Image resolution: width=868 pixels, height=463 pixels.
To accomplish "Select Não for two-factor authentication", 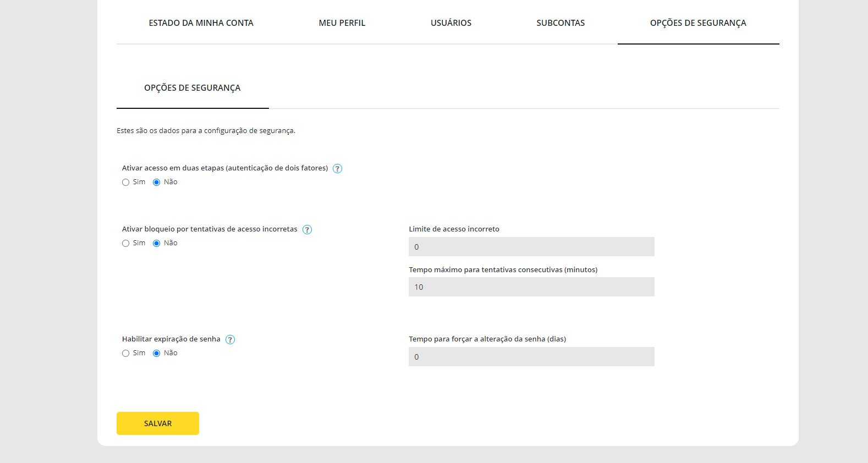I will [x=157, y=183].
